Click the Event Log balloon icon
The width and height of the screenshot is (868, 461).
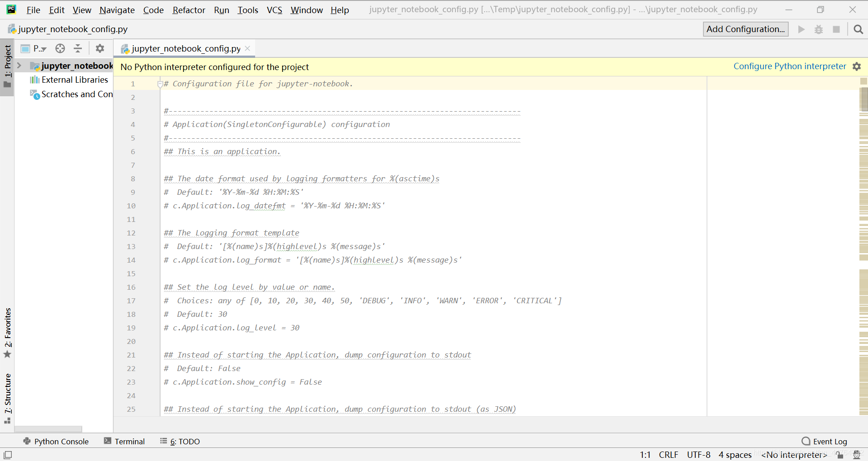point(806,441)
